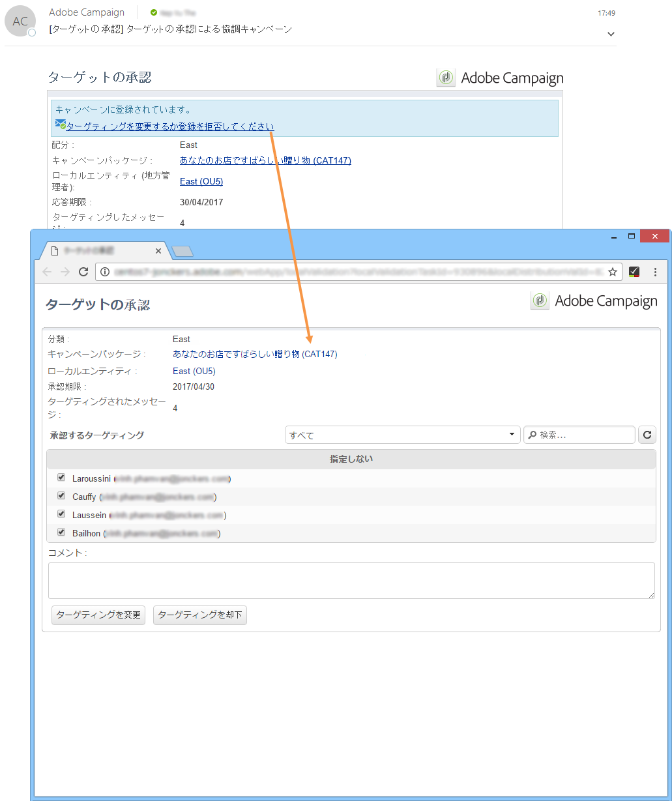Open あなたのお店ですばらしい贈り物 (CAT147) link in browser page
672x801 pixels.
tap(255, 355)
